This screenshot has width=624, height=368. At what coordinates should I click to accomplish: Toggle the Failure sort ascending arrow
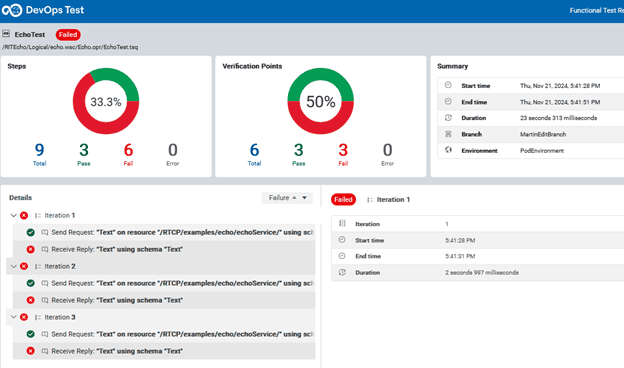(294, 198)
